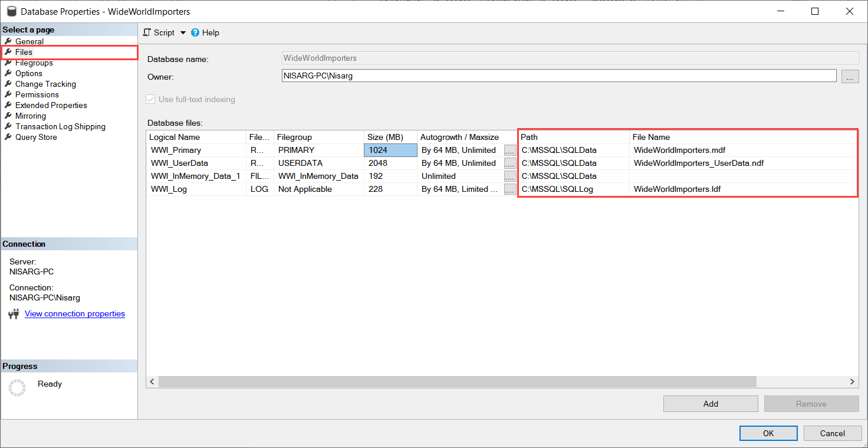Screen dimensions: 868x448
Task: Click the Size (MB) column header
Action: (391, 137)
